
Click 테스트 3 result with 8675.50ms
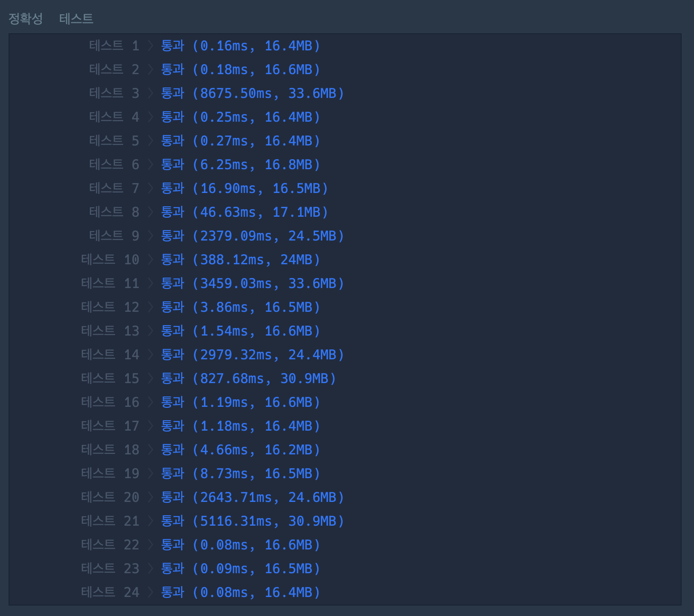(x=253, y=93)
